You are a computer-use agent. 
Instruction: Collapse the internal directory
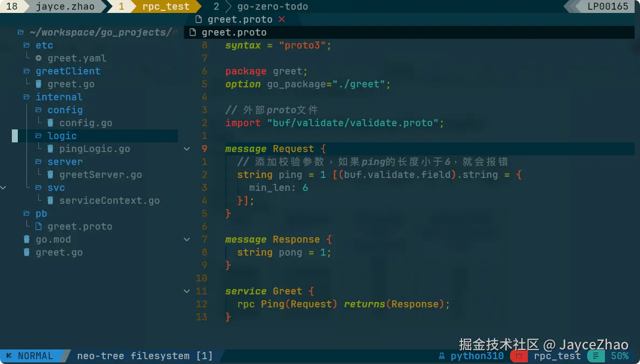point(59,97)
